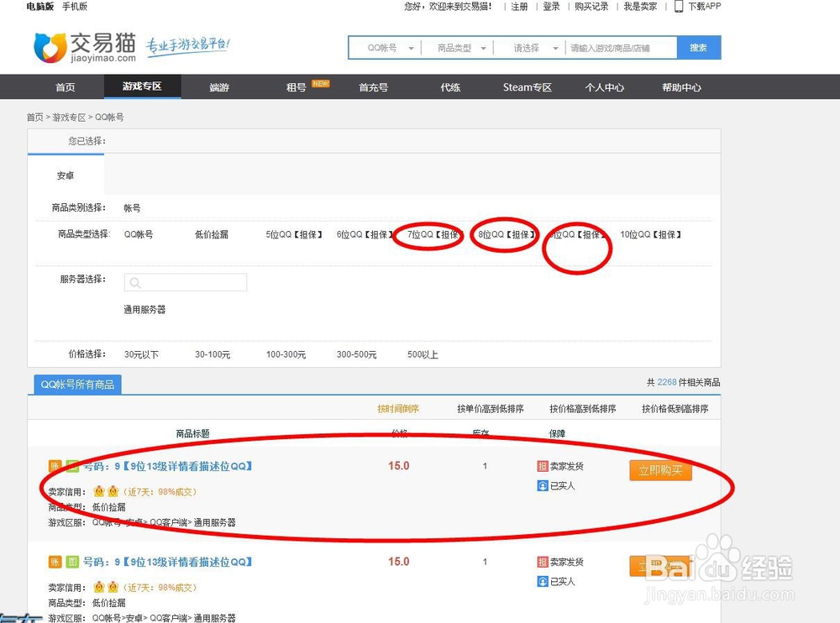This screenshot has width=840, height=623.
Task: Click the 游戏专区 breadcrumb link
Action: pos(69,117)
